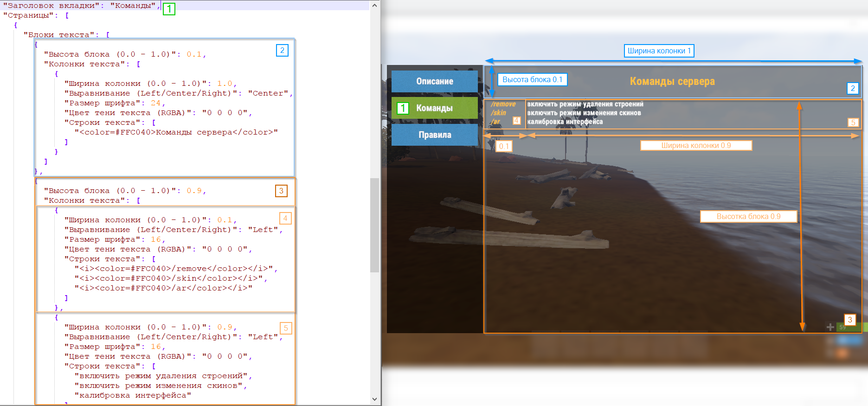Open the Описание tab
The width and height of the screenshot is (868, 406).
point(434,81)
